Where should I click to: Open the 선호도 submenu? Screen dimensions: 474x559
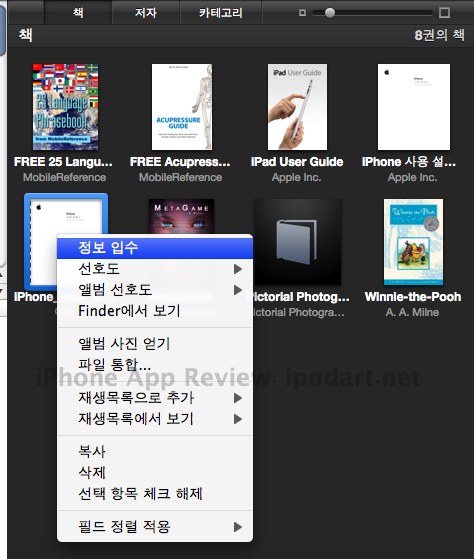coord(155,268)
